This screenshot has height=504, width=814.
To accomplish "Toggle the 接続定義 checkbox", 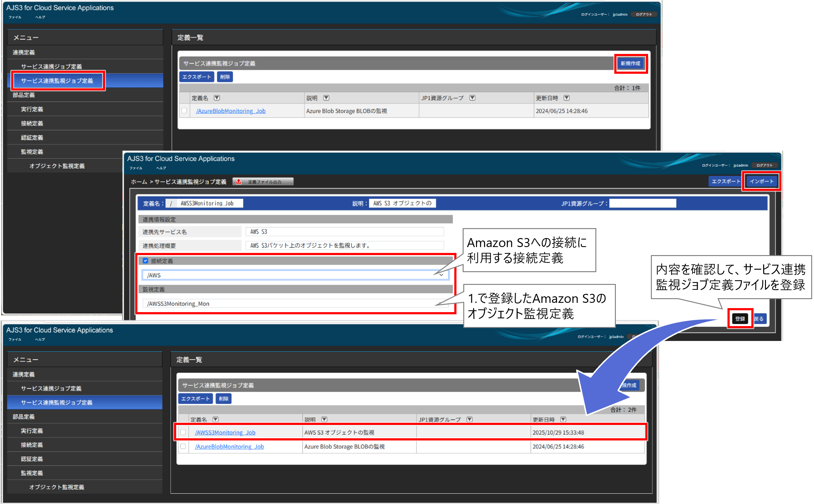I will [x=145, y=261].
